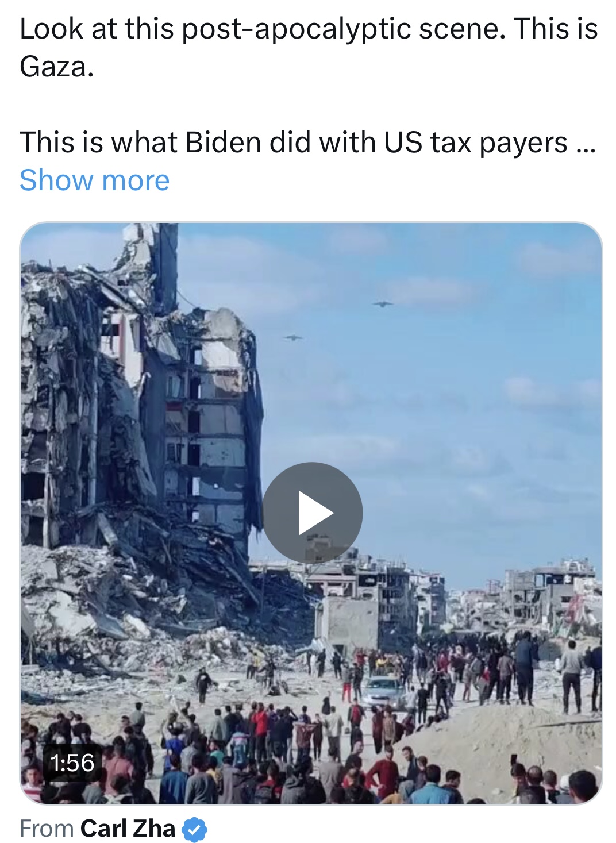Select the post text mentioning Gaza
Viewport: 616px width, 843px height.
coord(309,48)
